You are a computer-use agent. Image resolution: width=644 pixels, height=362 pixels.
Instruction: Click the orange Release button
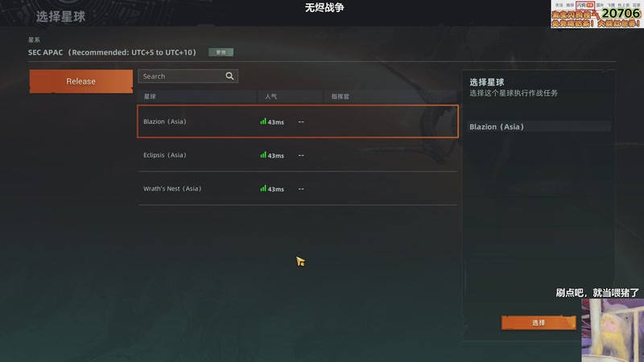(81, 81)
